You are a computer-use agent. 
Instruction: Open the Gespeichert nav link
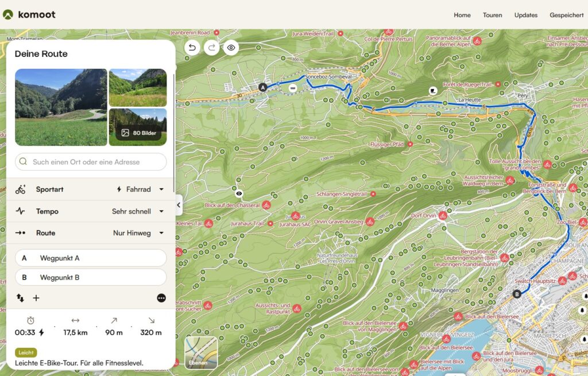click(x=567, y=15)
